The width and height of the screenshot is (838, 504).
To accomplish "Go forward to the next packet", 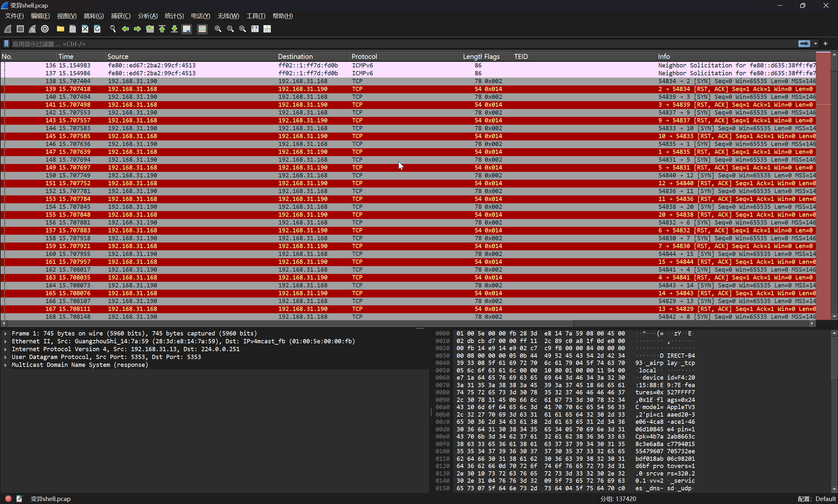I will click(x=137, y=29).
